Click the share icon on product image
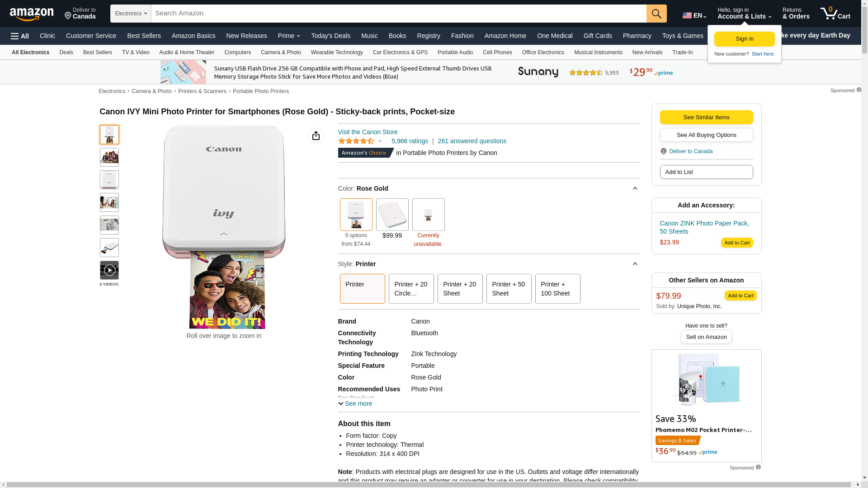Image resolution: width=868 pixels, height=488 pixels. point(316,136)
